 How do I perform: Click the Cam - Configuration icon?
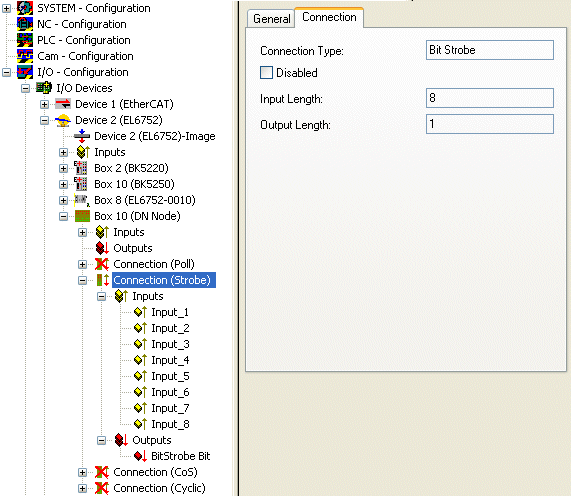(x=25, y=56)
